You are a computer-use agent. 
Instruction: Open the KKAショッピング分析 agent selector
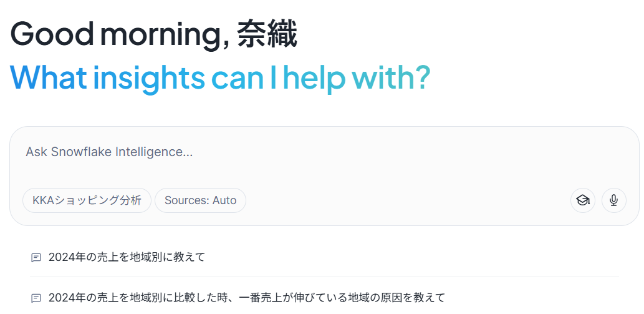pyautogui.click(x=87, y=200)
